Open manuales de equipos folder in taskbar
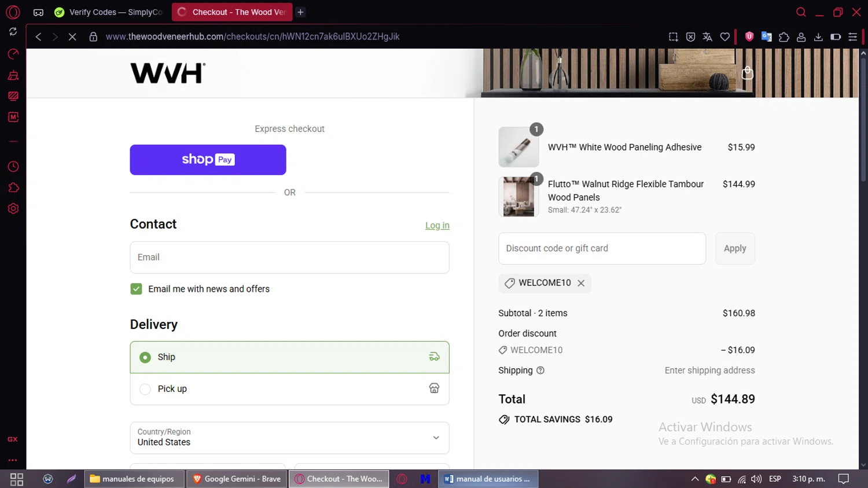This screenshot has width=868, height=488. pos(134,479)
